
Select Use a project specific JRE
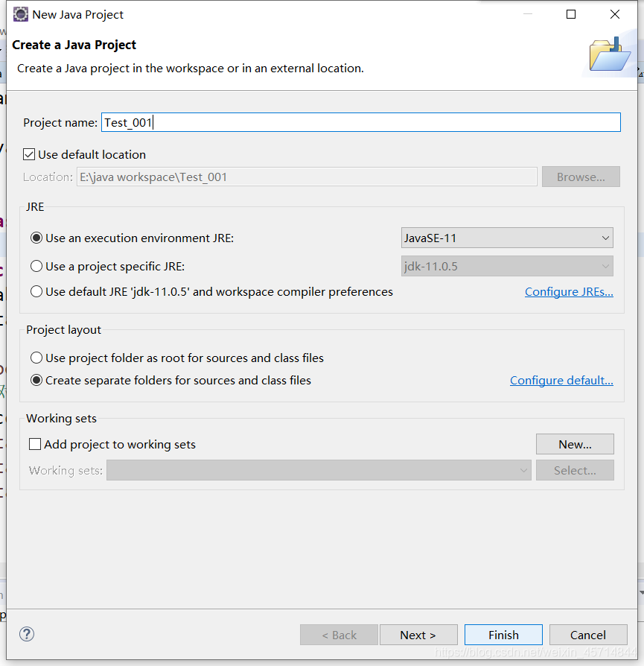coord(36,266)
